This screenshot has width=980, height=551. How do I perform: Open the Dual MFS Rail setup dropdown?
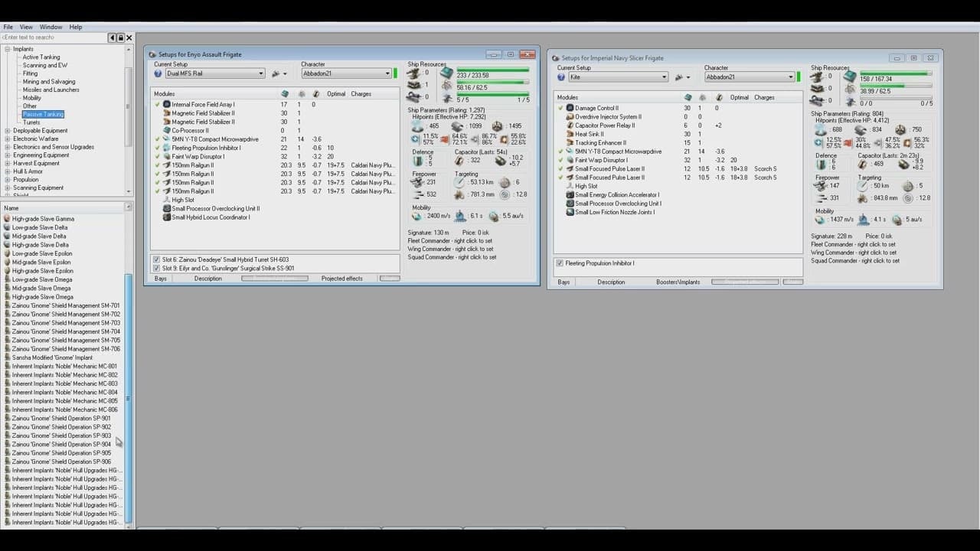coord(260,73)
